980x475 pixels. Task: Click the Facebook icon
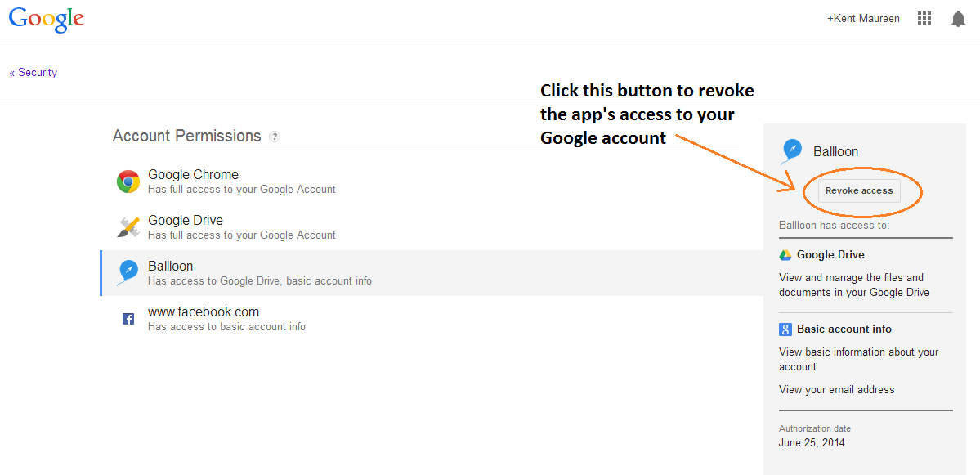[x=128, y=319]
